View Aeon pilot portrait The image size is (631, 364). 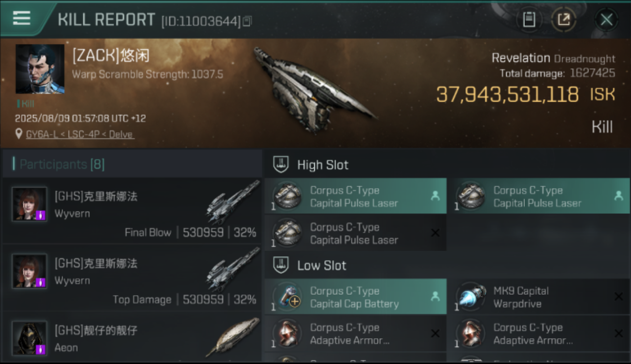pos(30,338)
